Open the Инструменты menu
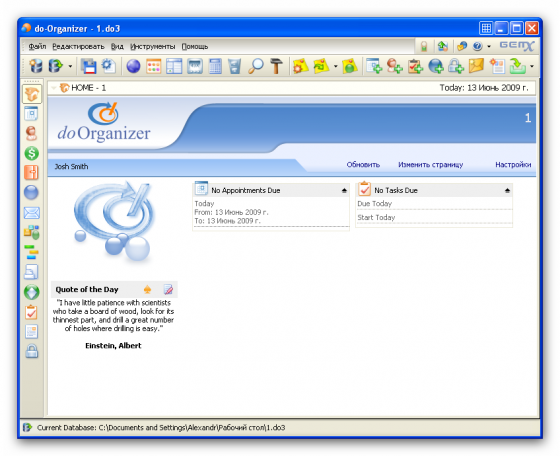Image resolution: width=560 pixels, height=456 pixels. pyautogui.click(x=152, y=46)
